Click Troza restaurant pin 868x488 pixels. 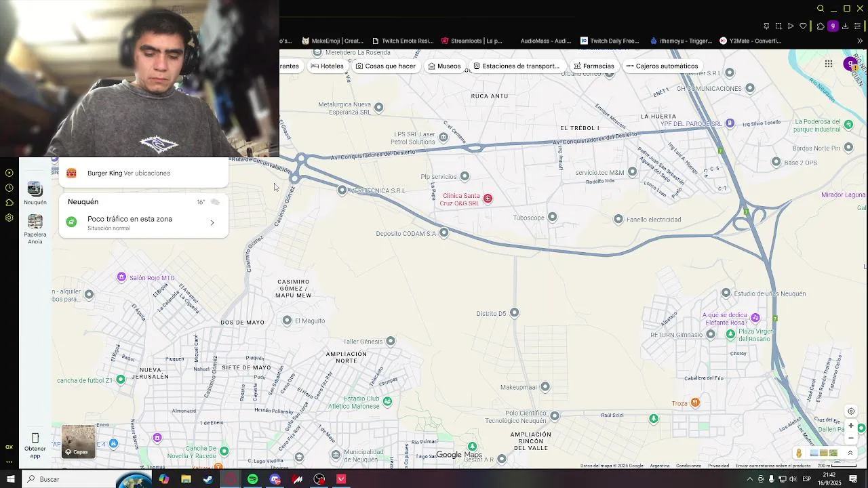pos(695,403)
